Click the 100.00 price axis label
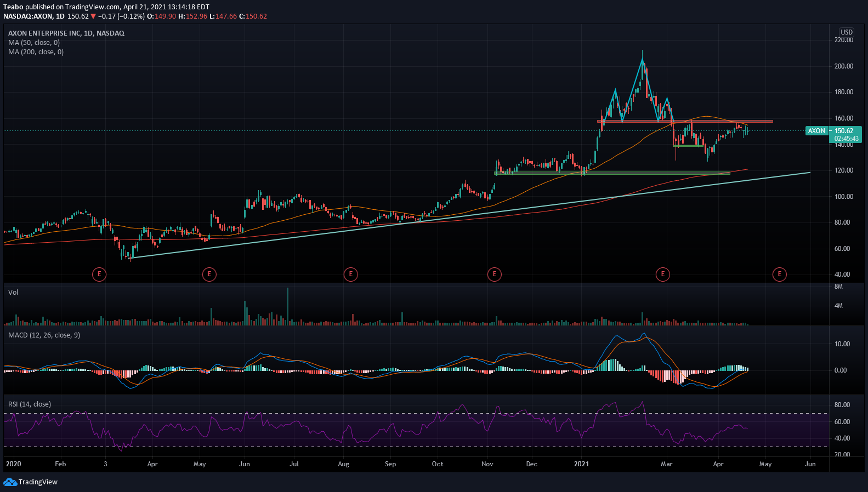The height and width of the screenshot is (492, 868). pyautogui.click(x=844, y=197)
